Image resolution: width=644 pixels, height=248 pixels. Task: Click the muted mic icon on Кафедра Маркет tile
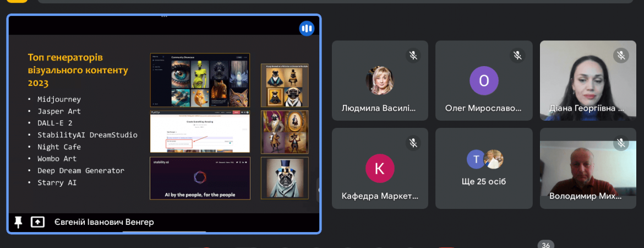pos(413,143)
